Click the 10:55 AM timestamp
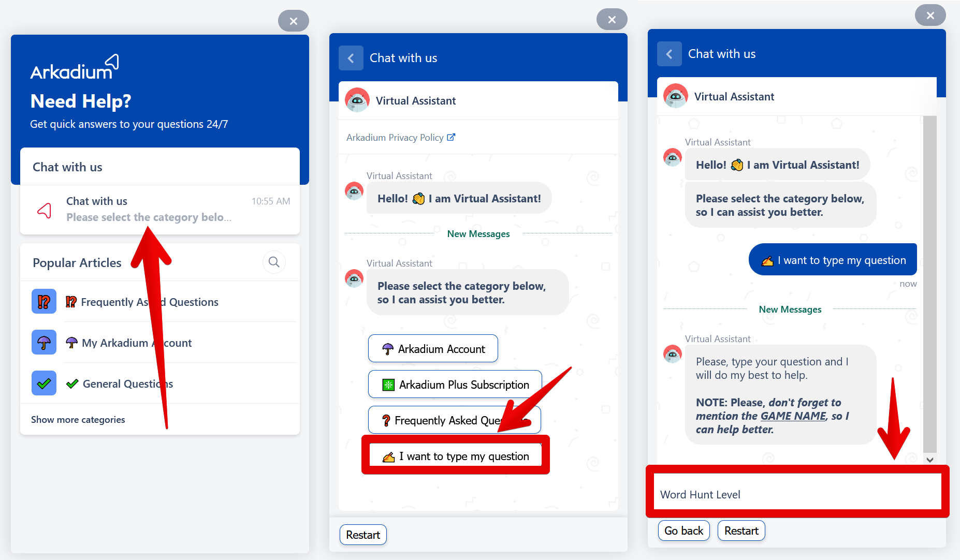 click(271, 201)
